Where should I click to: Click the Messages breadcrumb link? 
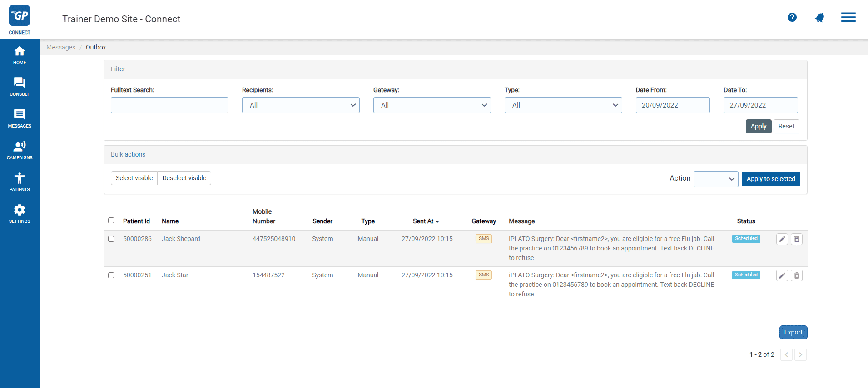[x=61, y=47]
